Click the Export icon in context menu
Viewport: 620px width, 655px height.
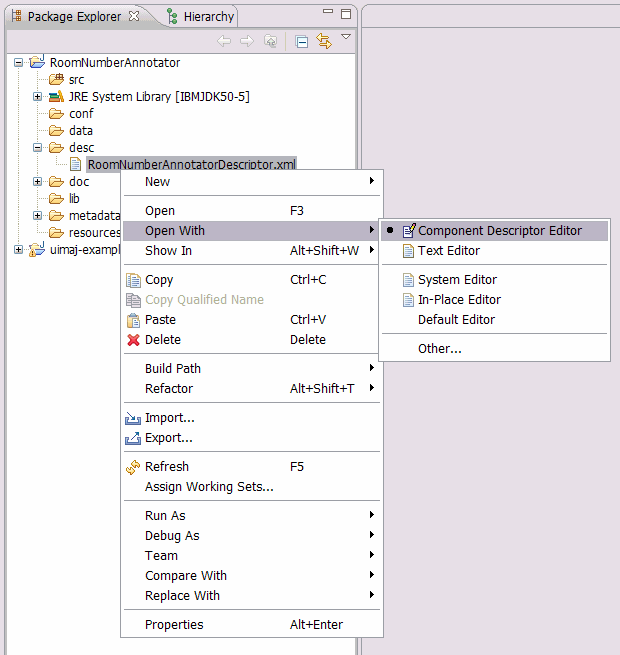[134, 438]
